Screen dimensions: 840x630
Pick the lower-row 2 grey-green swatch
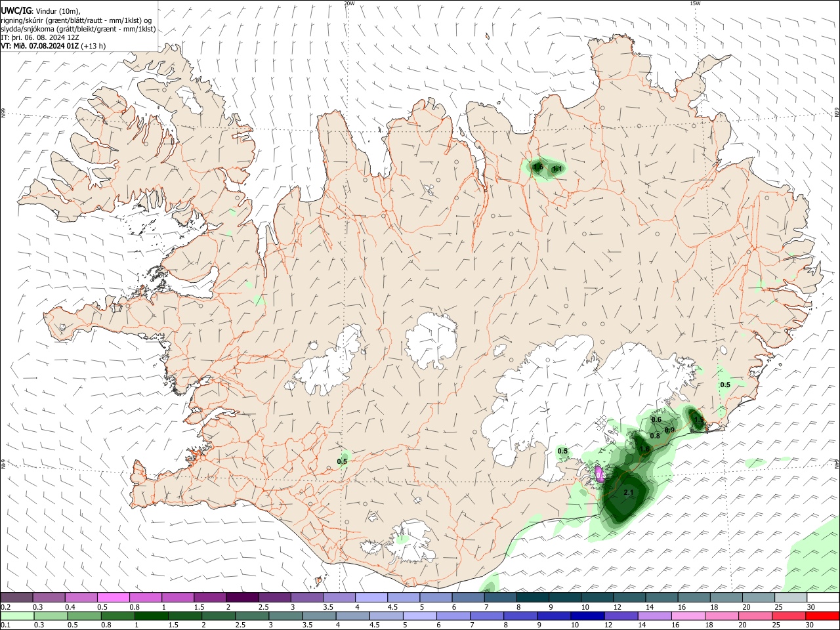(218, 616)
